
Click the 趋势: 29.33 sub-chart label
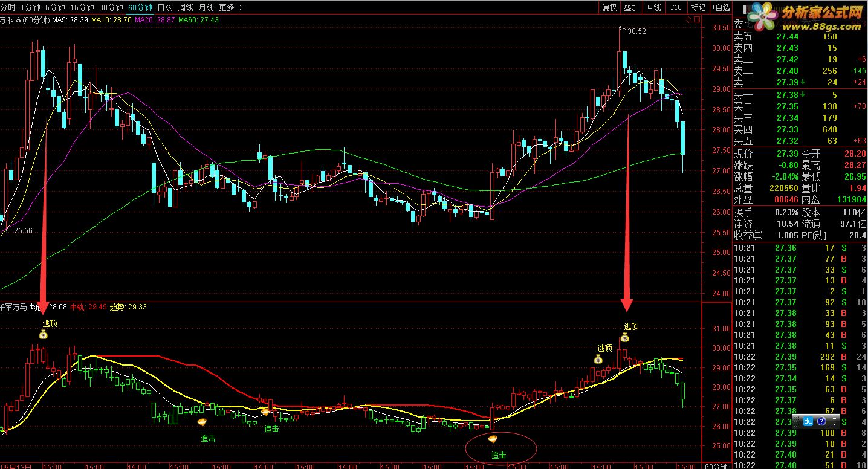128,307
